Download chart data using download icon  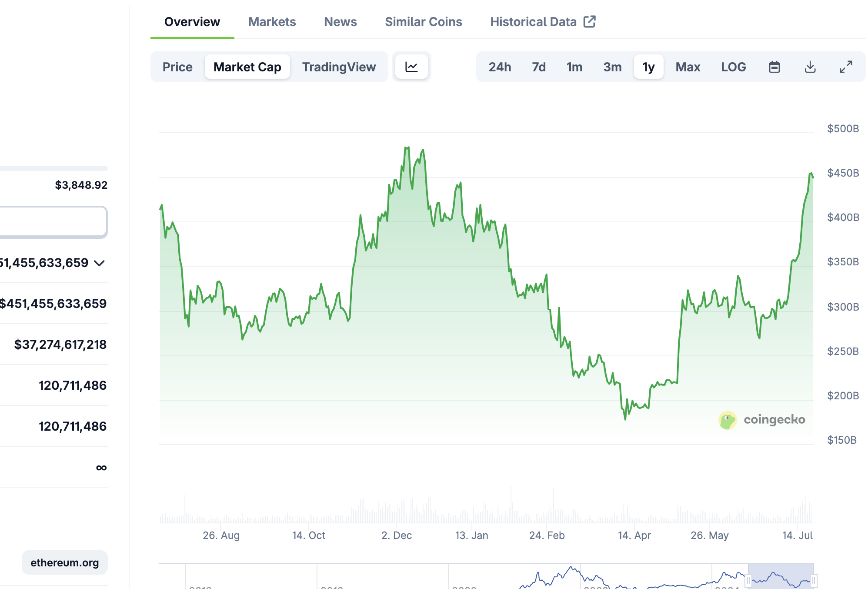[810, 67]
